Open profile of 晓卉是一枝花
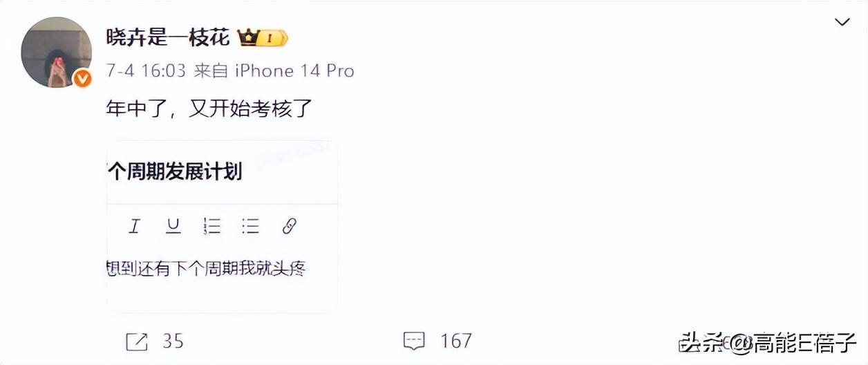 coord(168,37)
